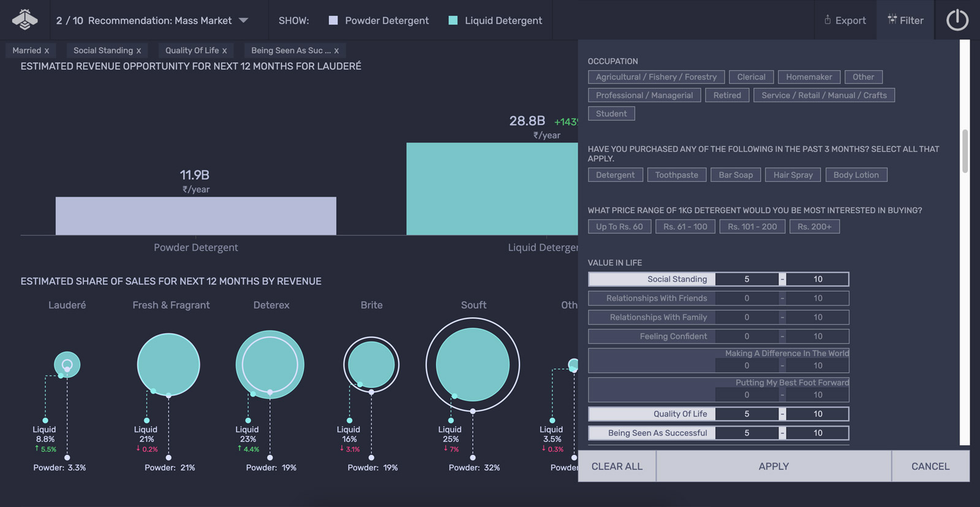The height and width of the screenshot is (507, 980).
Task: Click the Lauderé share bubble
Action: coord(67,364)
